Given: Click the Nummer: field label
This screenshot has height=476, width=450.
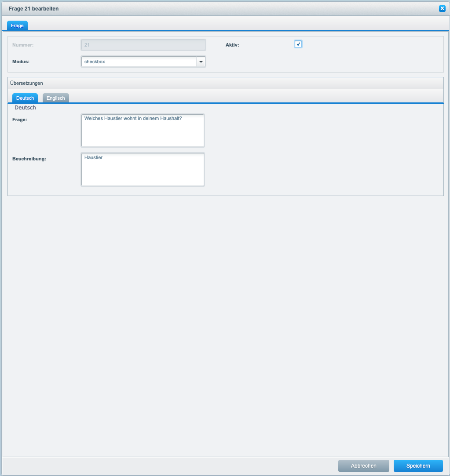Looking at the screenshot, I should click(23, 45).
